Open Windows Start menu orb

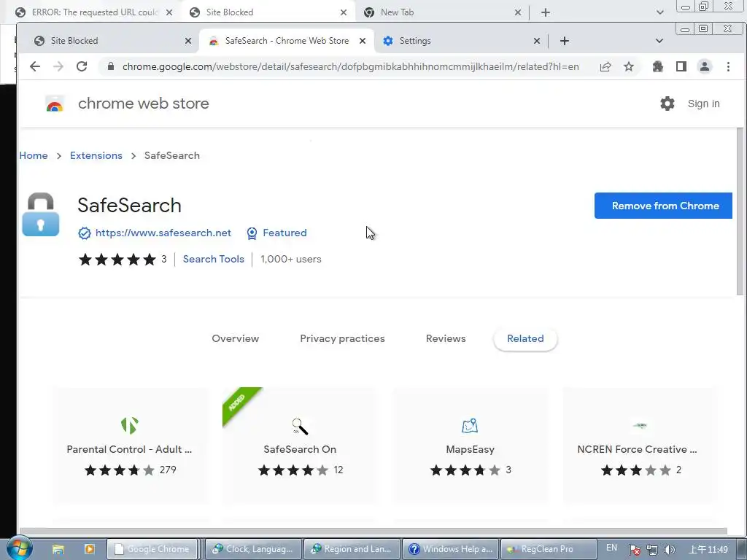[19, 548]
